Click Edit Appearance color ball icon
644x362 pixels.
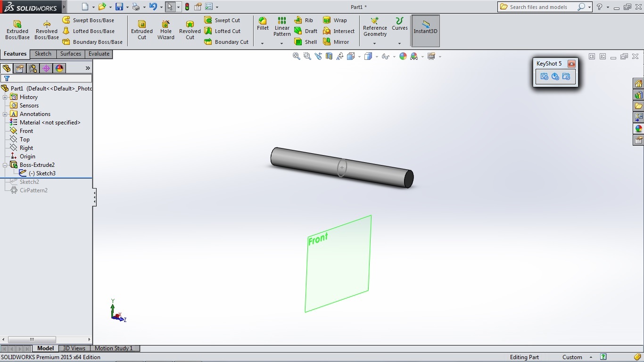point(403,56)
